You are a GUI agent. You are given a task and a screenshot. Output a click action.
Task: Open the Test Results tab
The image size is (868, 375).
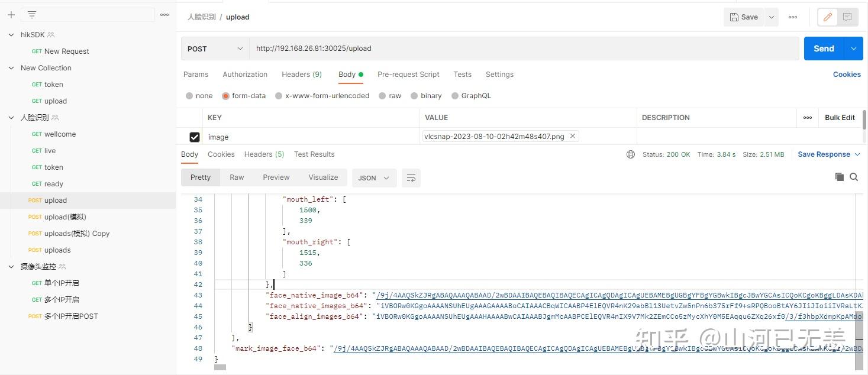(314, 154)
